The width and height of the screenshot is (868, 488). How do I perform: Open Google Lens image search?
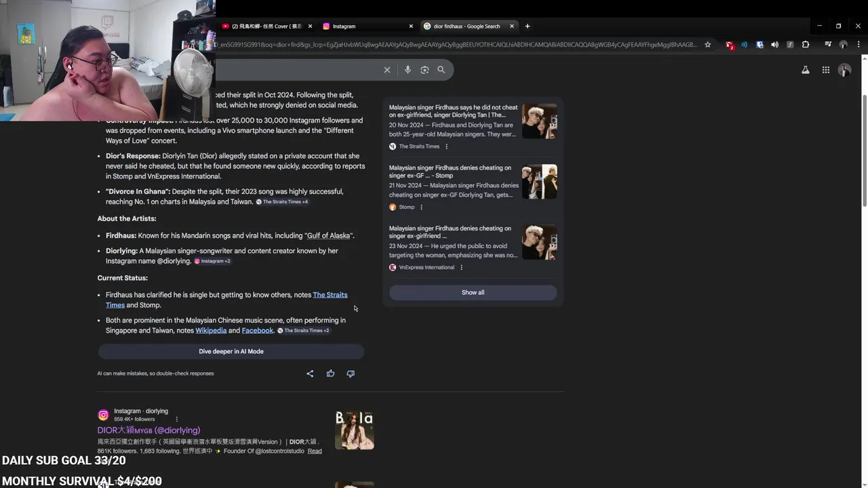(425, 70)
